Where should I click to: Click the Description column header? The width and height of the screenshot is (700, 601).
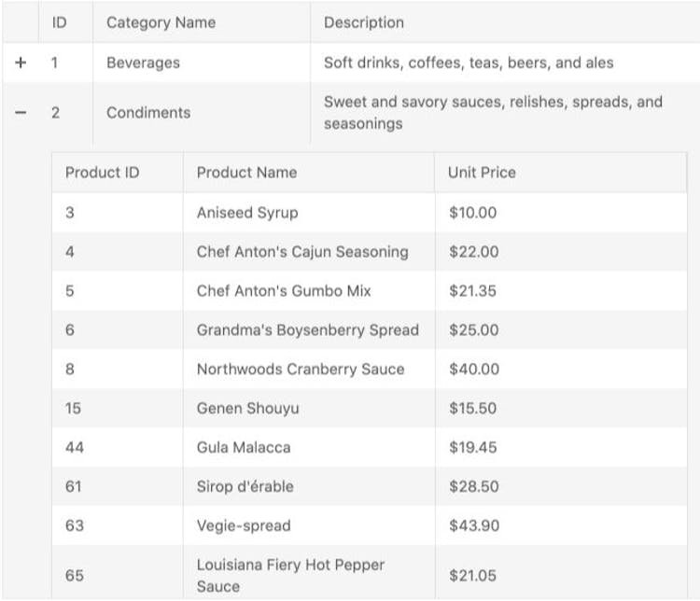pyautogui.click(x=364, y=22)
